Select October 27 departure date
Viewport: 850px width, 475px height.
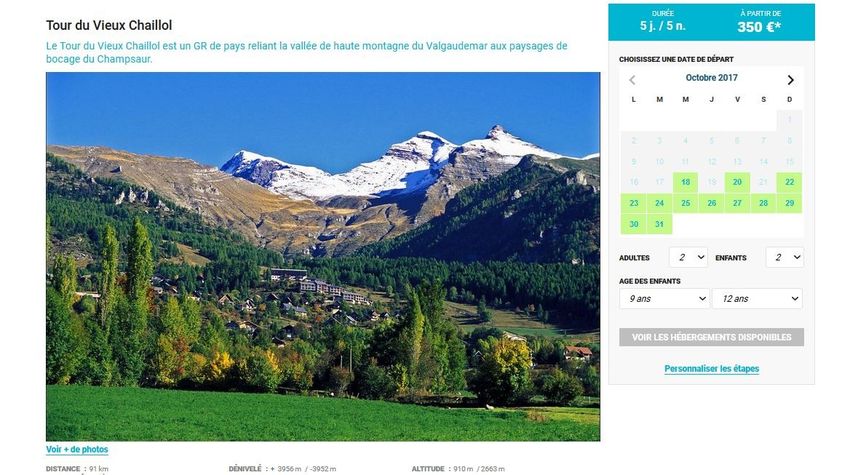point(737,203)
